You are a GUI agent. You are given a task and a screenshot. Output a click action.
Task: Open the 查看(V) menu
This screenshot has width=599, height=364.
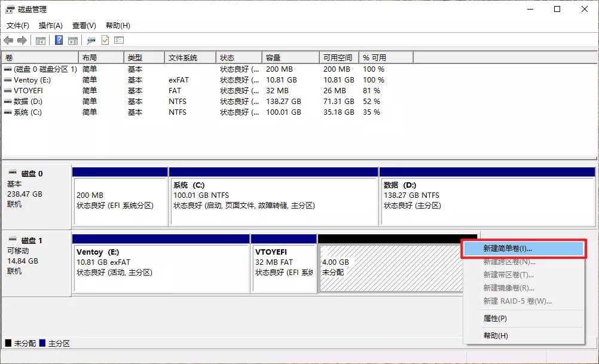[x=83, y=25]
